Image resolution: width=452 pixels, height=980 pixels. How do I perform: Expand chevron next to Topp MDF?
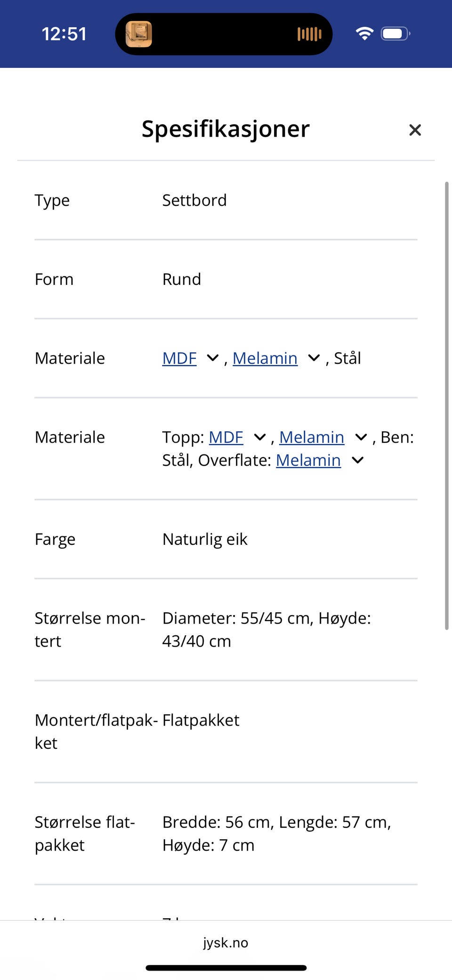(x=260, y=437)
